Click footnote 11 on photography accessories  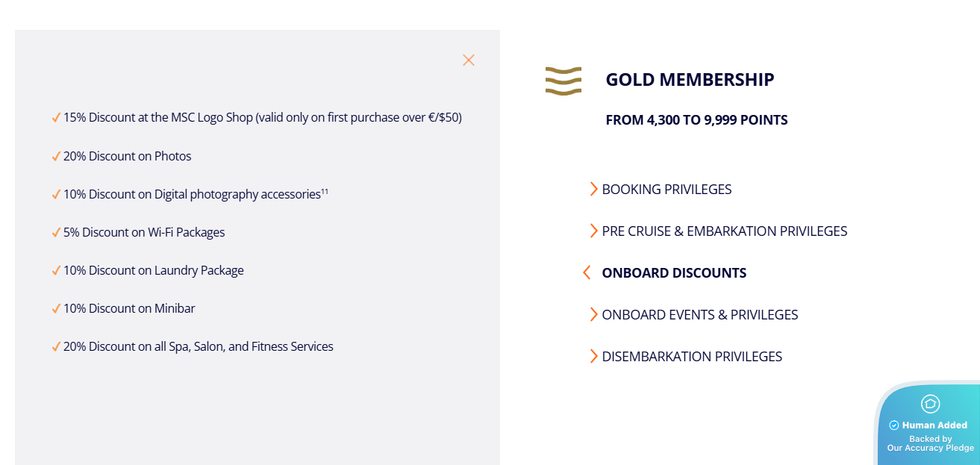pos(325,192)
